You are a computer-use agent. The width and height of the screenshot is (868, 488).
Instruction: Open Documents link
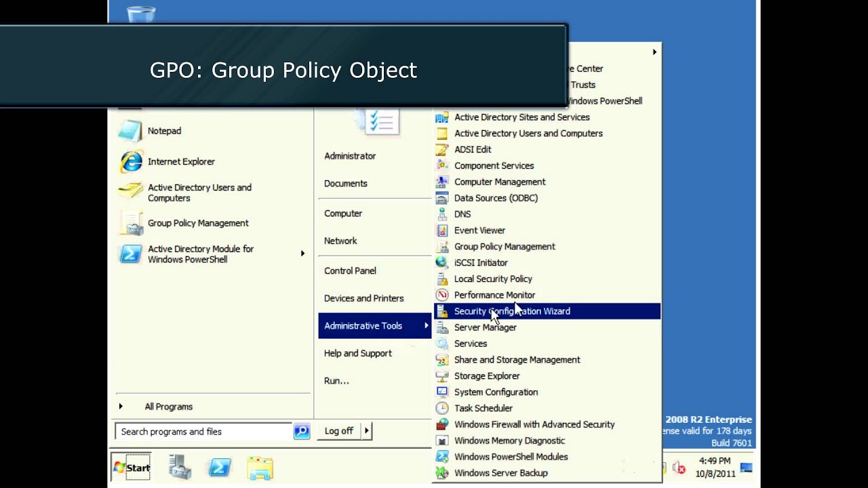coord(346,184)
